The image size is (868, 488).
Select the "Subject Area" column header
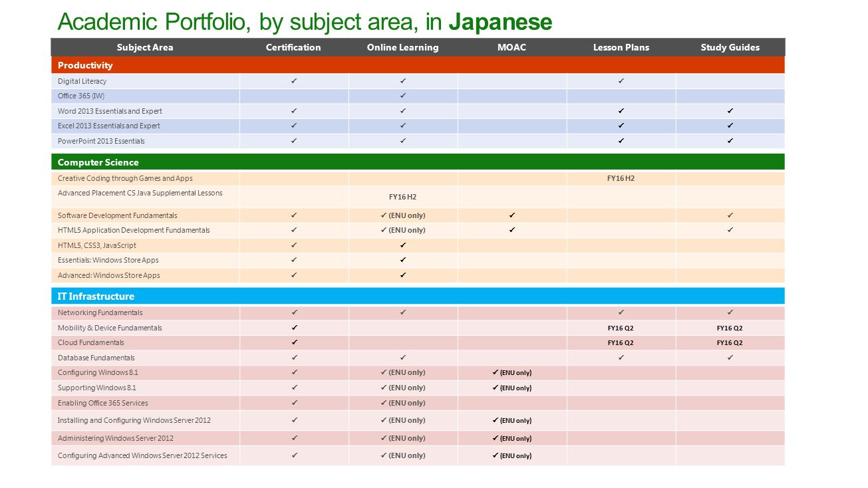pyautogui.click(x=145, y=47)
